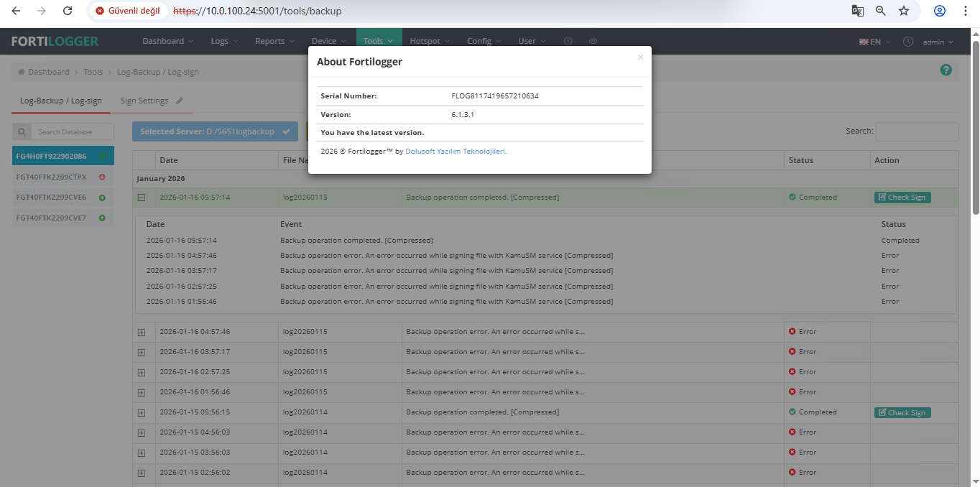Open the Dolusoft Yazılım Teknolojileri link
The image size is (980, 487).
[x=456, y=152]
